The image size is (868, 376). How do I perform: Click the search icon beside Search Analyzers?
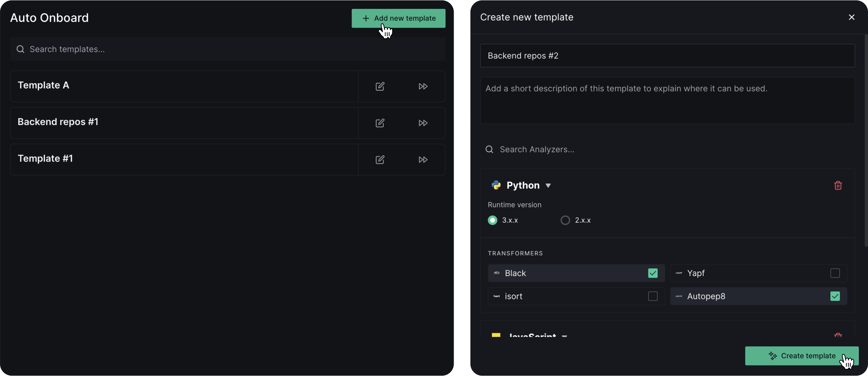[x=489, y=149]
